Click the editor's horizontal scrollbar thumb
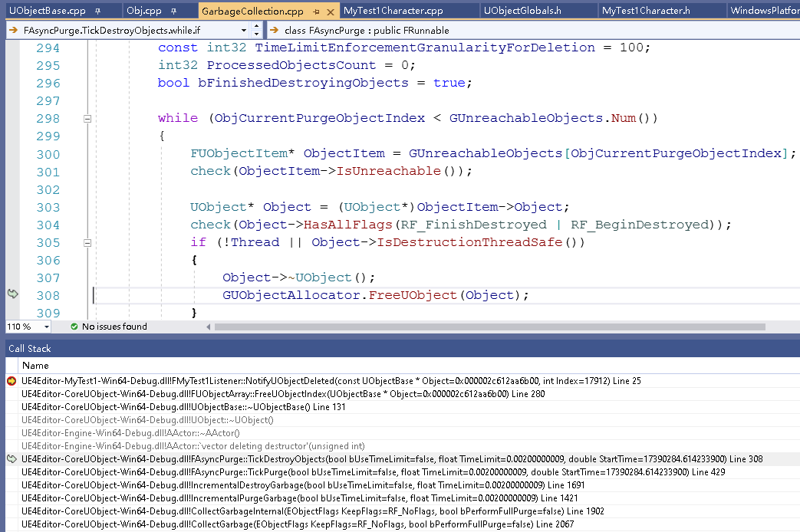 tap(490, 327)
